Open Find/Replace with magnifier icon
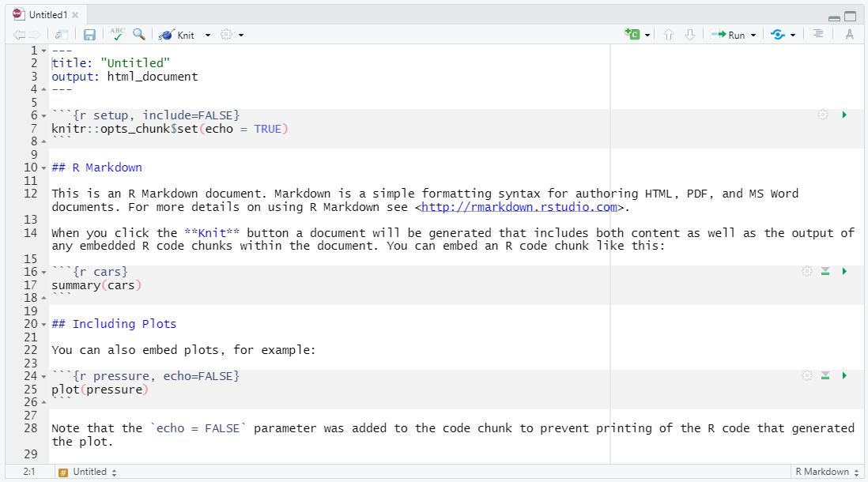Viewport: 868px width, 482px height. tap(139, 34)
